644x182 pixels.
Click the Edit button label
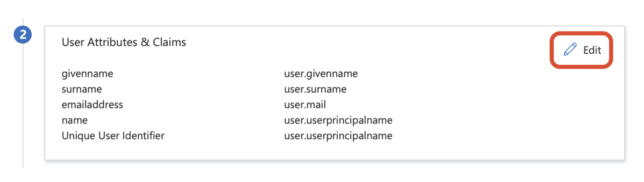(x=592, y=50)
